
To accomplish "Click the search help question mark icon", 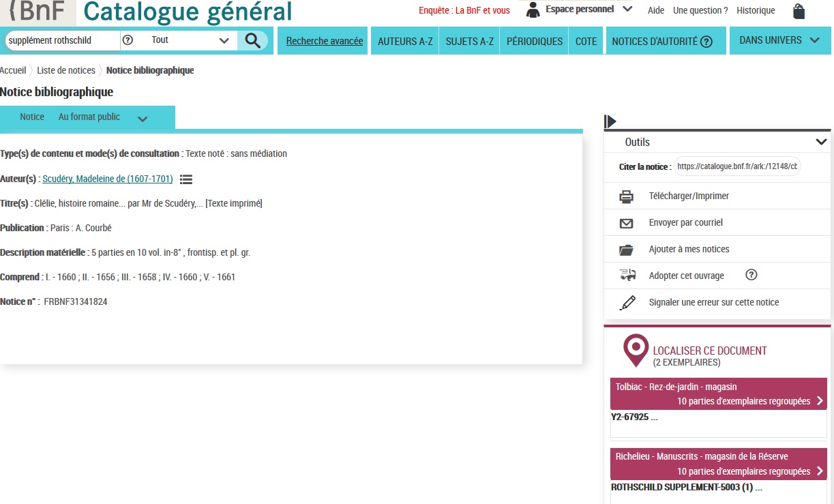I will 128,40.
